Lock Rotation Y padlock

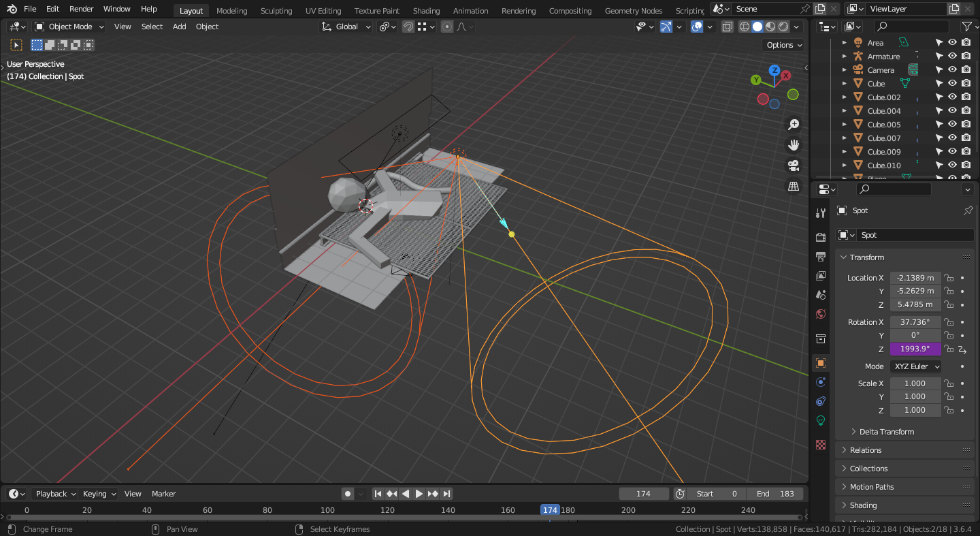click(x=948, y=335)
